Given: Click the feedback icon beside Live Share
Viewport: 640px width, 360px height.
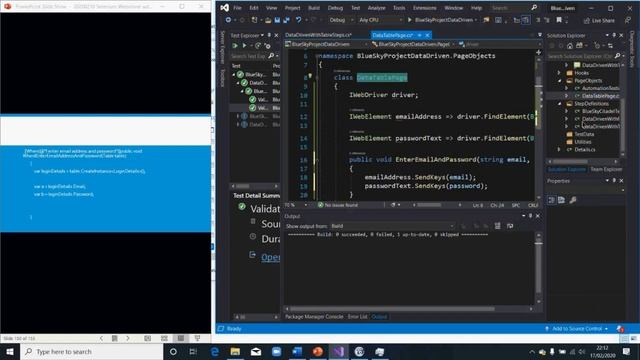Looking at the screenshot, I should tap(627, 20).
